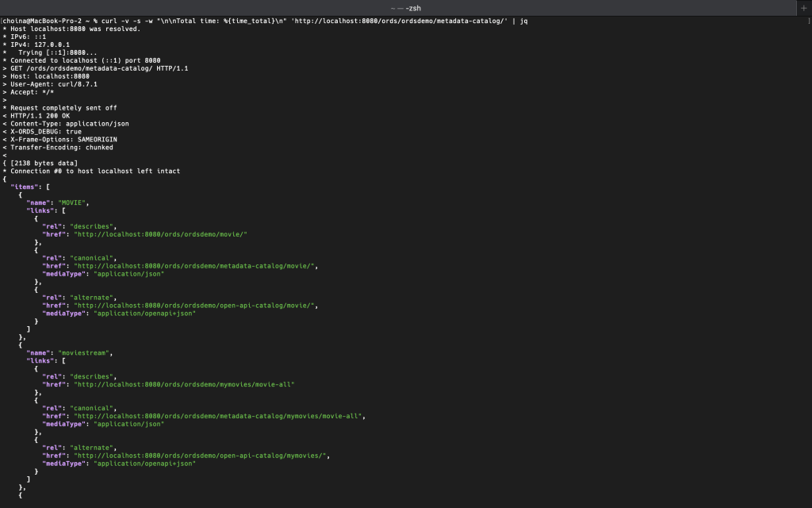Click the "MOVIE" name value
The height and width of the screenshot is (508, 812).
(72, 202)
